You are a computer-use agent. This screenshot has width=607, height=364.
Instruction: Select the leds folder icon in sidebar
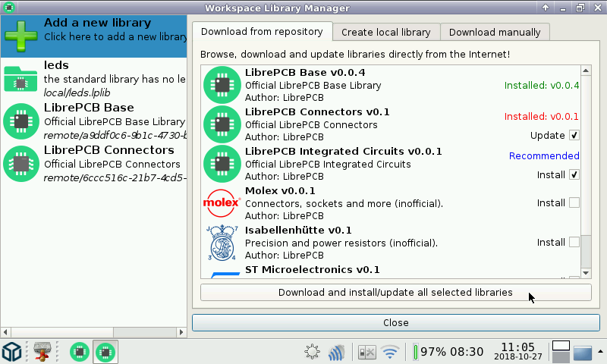pos(21,80)
